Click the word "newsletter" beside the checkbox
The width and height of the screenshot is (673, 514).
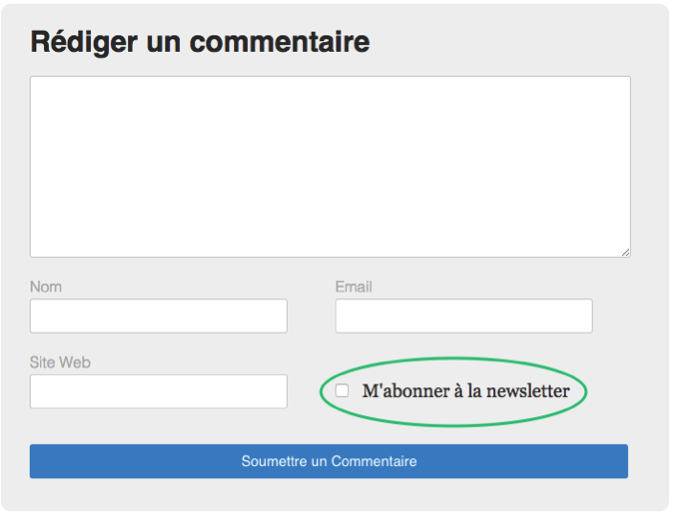pyautogui.click(x=527, y=391)
